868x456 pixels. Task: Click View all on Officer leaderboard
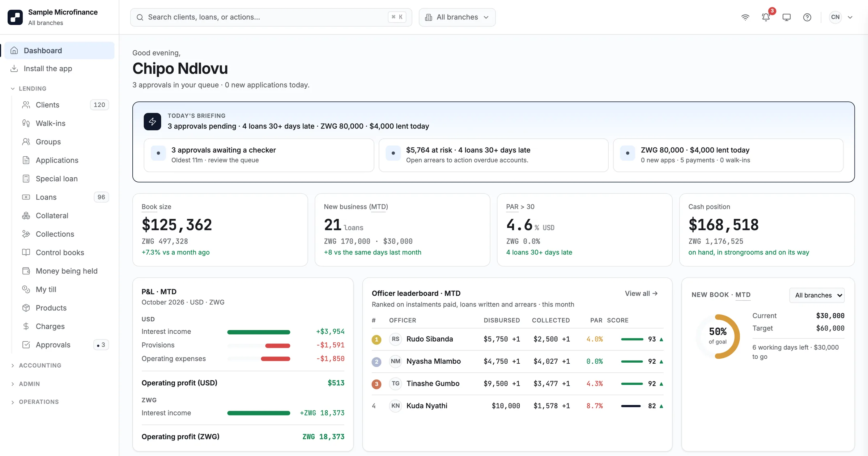point(641,293)
